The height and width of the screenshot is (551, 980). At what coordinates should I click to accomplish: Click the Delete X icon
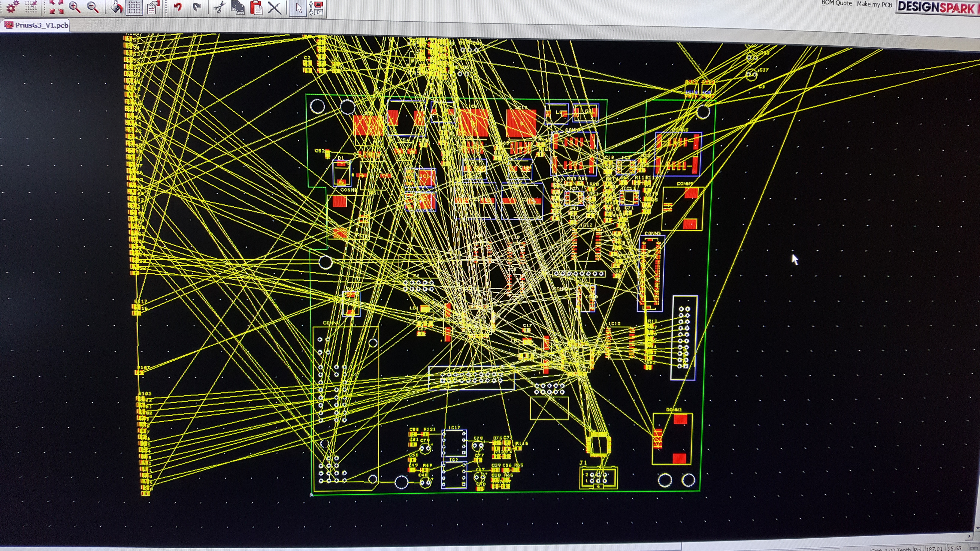(x=274, y=8)
